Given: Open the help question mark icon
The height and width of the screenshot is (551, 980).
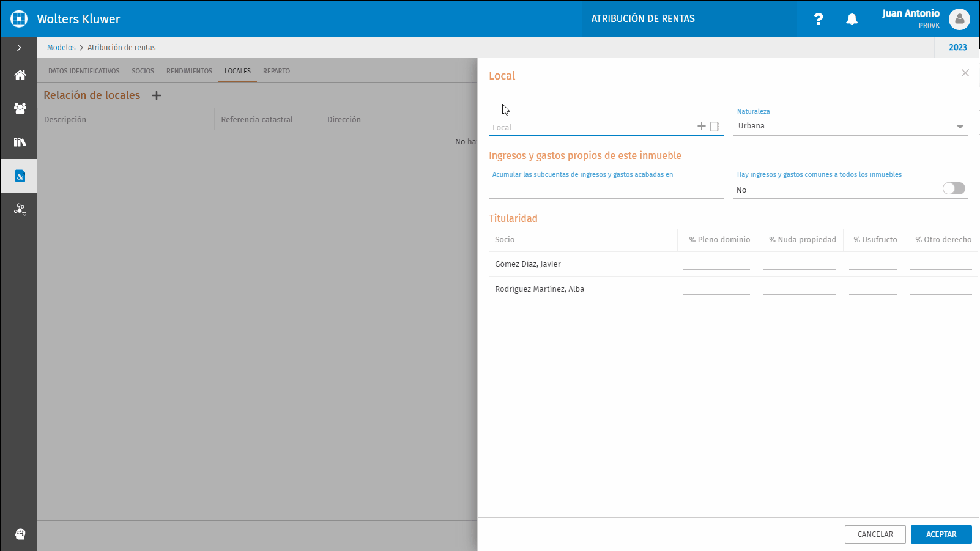Looking at the screenshot, I should [819, 19].
